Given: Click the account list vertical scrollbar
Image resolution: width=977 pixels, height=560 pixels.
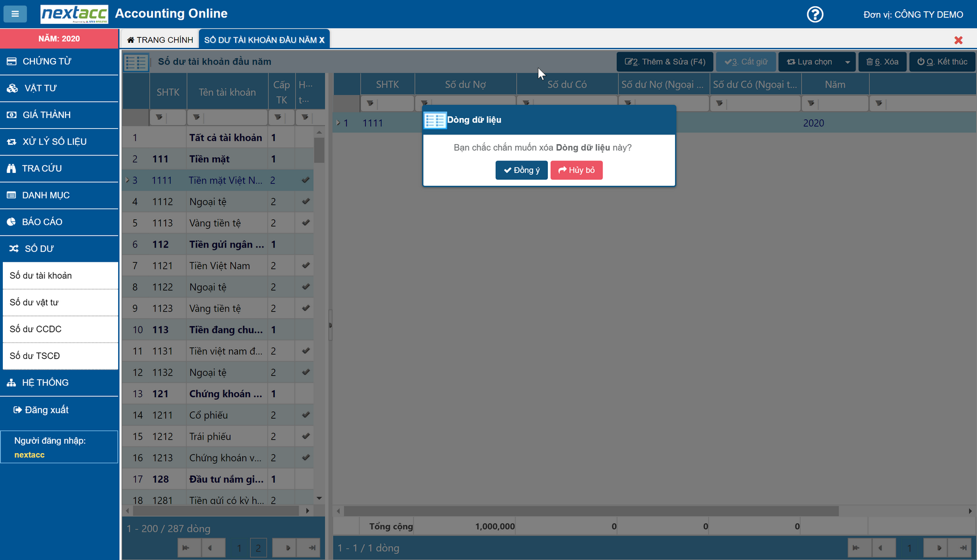Looking at the screenshot, I should click(x=319, y=151).
